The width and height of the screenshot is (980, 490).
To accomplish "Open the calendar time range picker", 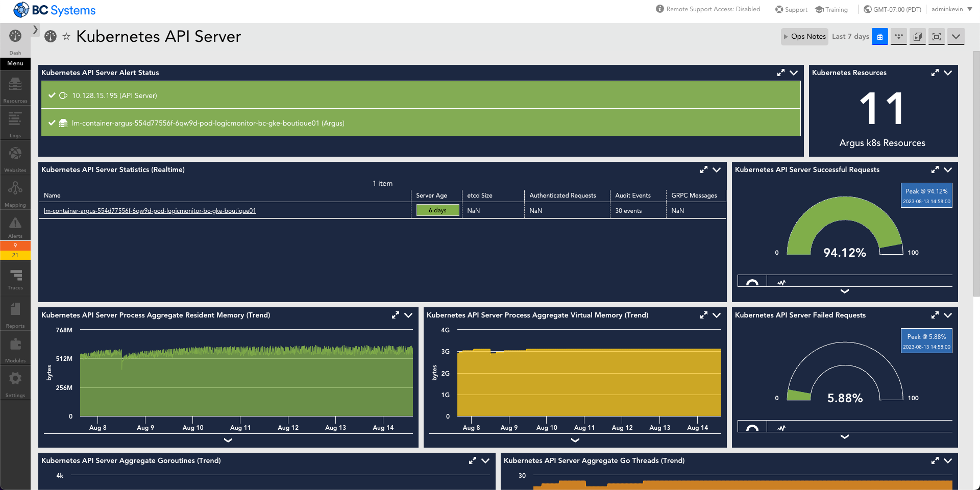I will [880, 36].
